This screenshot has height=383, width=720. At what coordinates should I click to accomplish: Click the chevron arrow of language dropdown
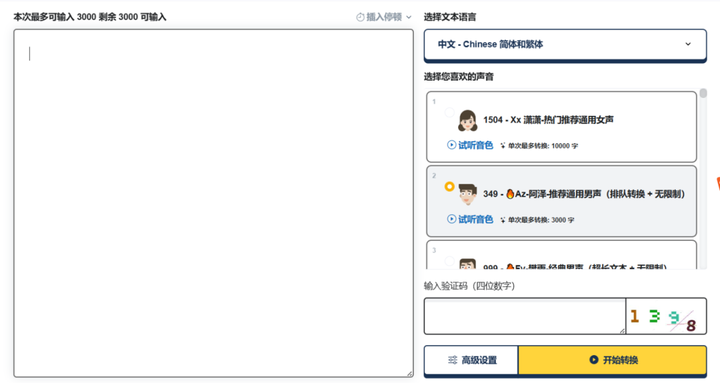pyautogui.click(x=688, y=44)
